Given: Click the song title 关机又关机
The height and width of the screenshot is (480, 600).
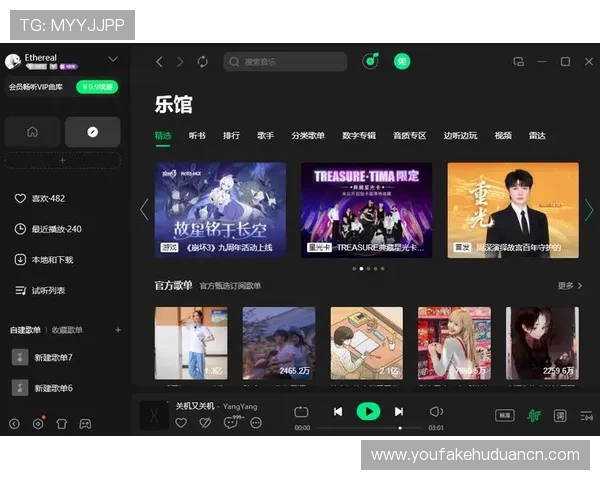Looking at the screenshot, I should click(195, 406).
